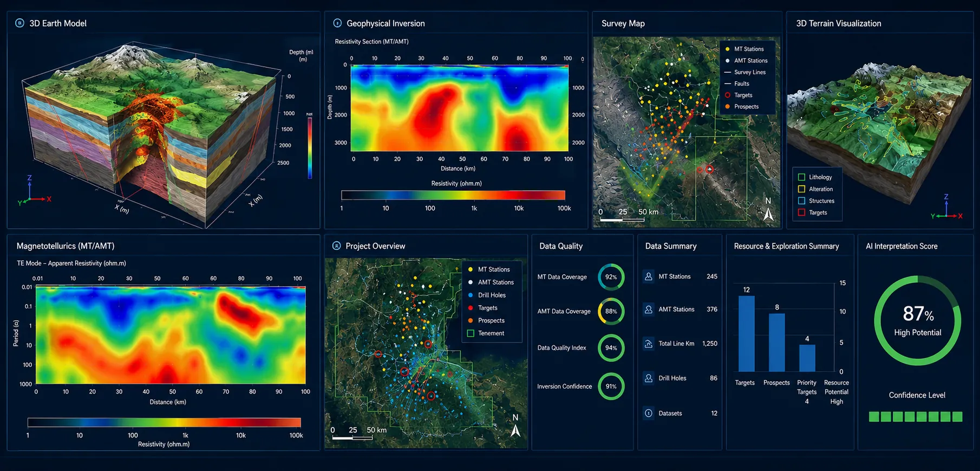Click the "376" AMT Stations value

pos(712,309)
